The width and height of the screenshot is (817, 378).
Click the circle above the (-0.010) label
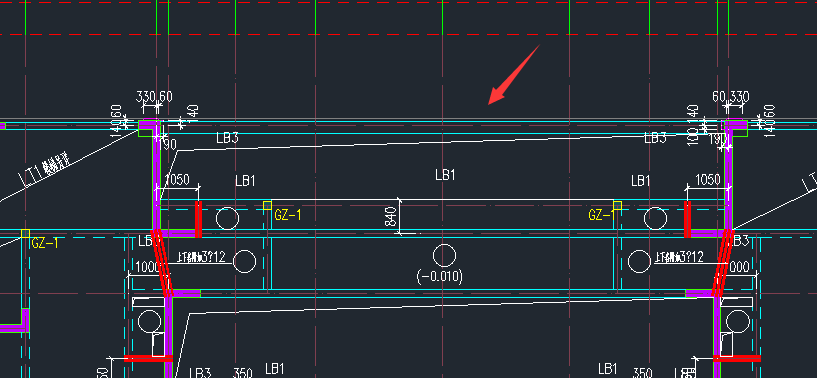point(444,255)
